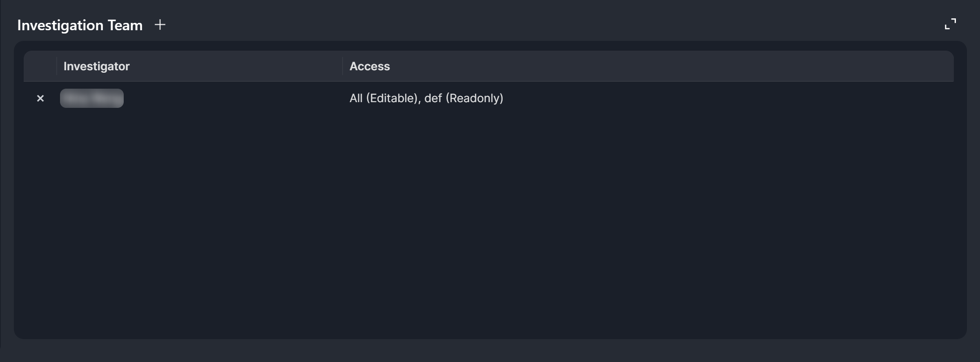
Task: Click the column divider before the Investigator header
Action: (56, 66)
